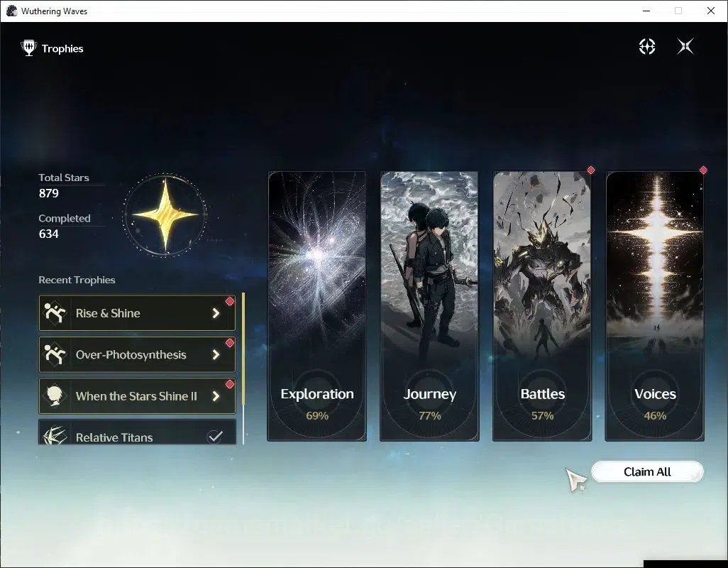Click the Trophies title text
Screen dimensions: 728x568
coord(62,48)
